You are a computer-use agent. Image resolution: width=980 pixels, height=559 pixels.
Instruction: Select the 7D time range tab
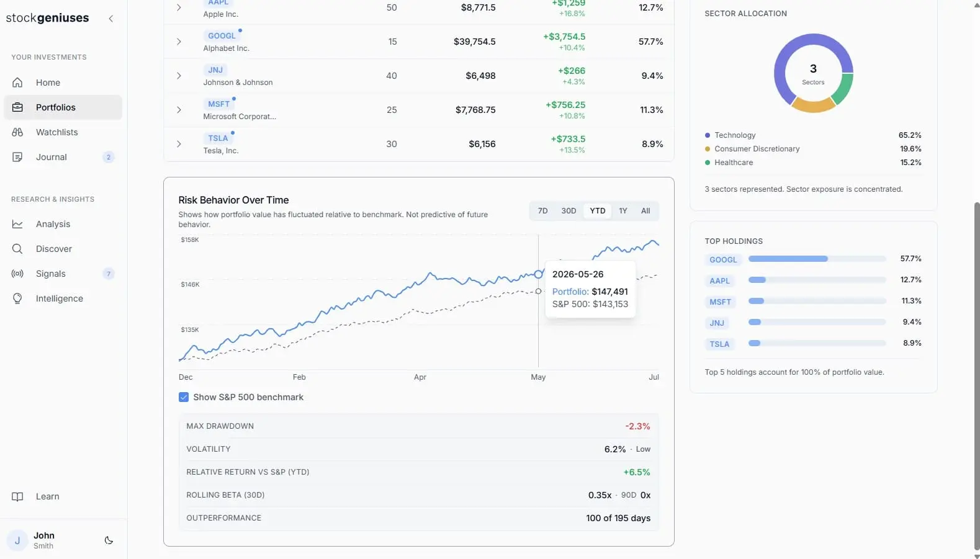[x=542, y=211]
